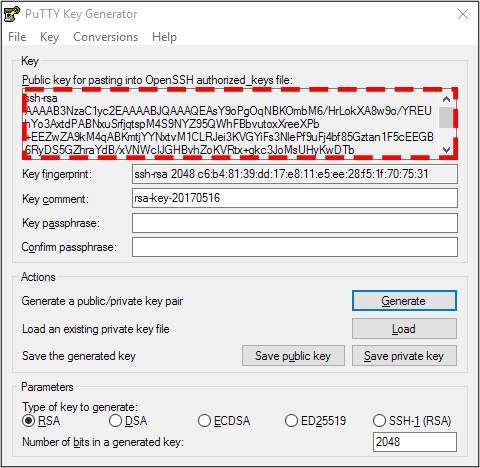480x468 pixels.
Task: Open the File menu
Action: pyautogui.click(x=17, y=37)
